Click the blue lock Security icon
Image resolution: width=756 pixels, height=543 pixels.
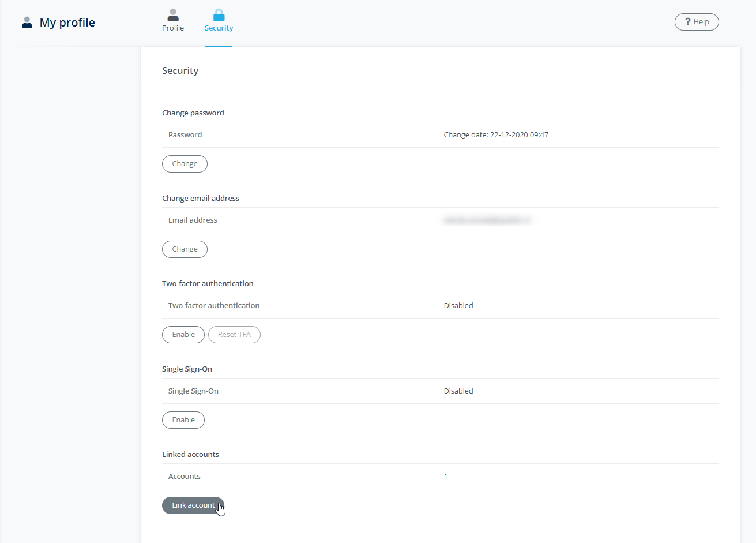(219, 15)
